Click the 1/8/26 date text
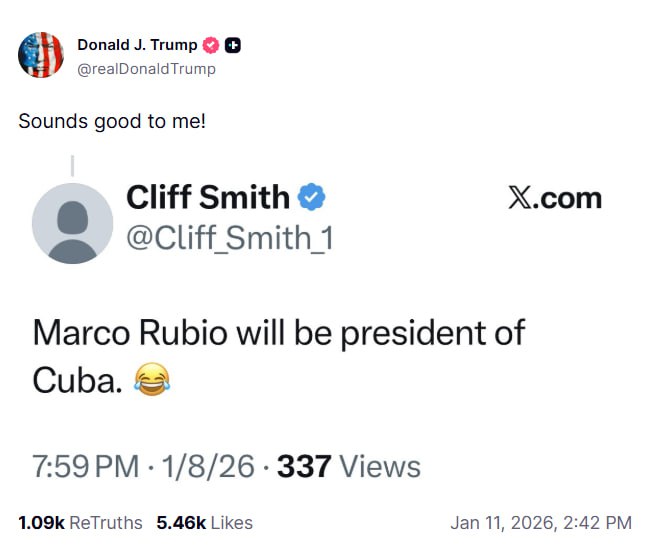Screen dimensions: 650x551 click(x=208, y=466)
